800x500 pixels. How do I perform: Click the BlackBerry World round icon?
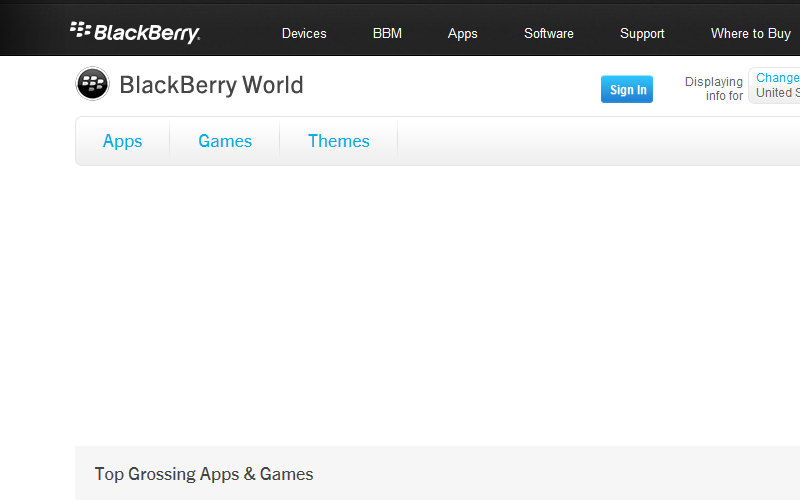pos(92,84)
